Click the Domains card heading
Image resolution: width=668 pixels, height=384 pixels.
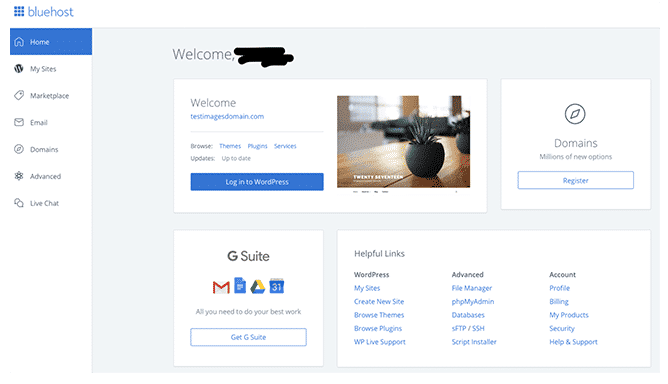(x=576, y=143)
